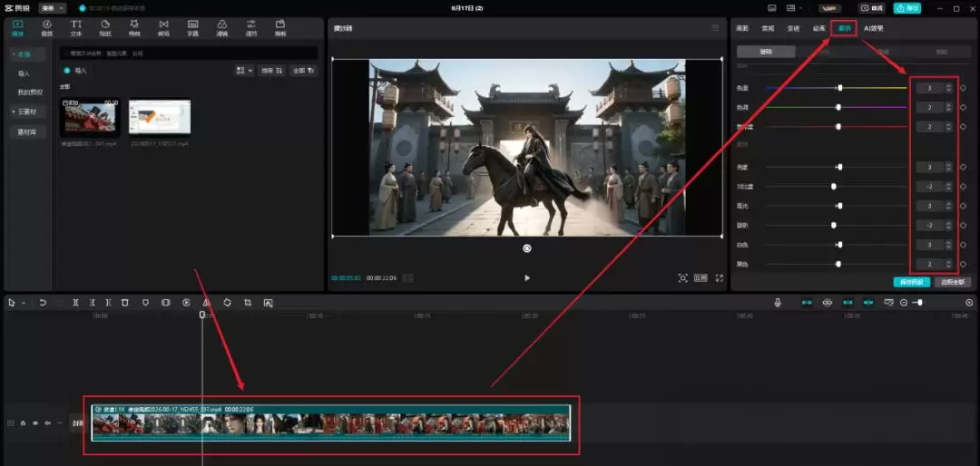980x466 pixels.
Task: Click the marker shield icon in timeline toolbar
Action: 145,302
